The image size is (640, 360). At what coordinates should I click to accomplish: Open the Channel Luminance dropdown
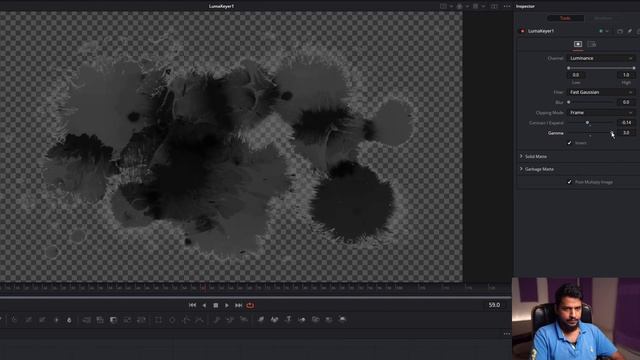coord(601,58)
